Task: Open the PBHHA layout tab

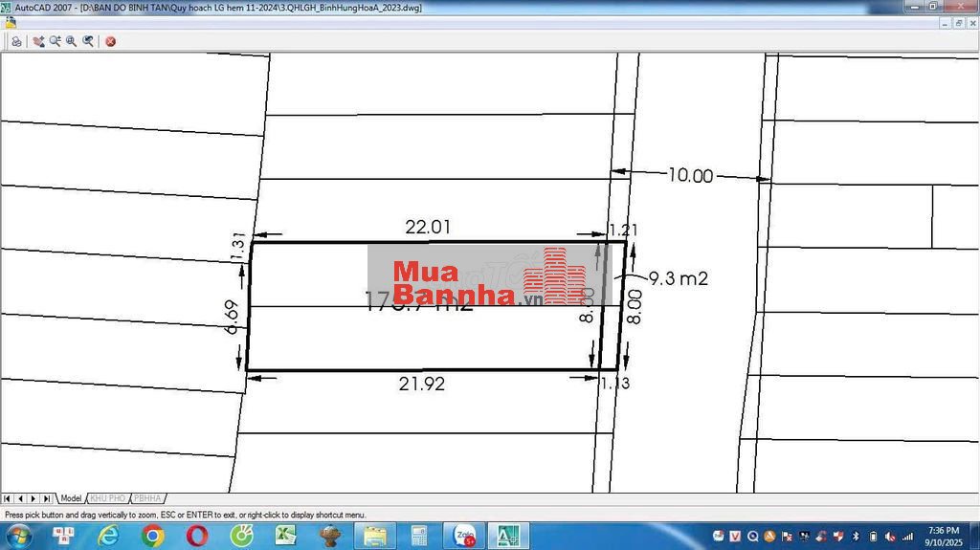Action: (147, 498)
